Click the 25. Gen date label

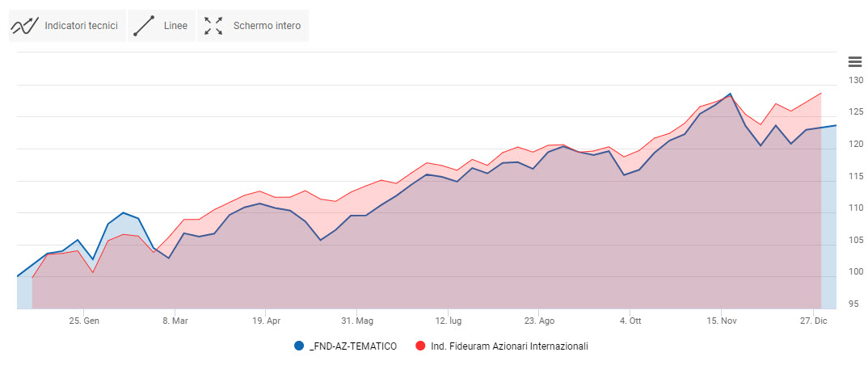pos(84,320)
